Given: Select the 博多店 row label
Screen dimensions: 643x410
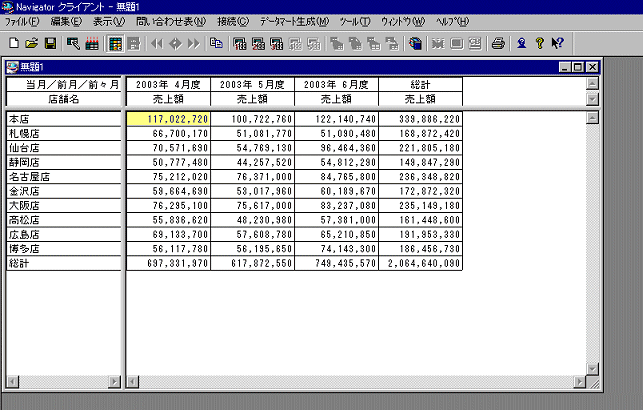Looking at the screenshot, I should point(64,248).
